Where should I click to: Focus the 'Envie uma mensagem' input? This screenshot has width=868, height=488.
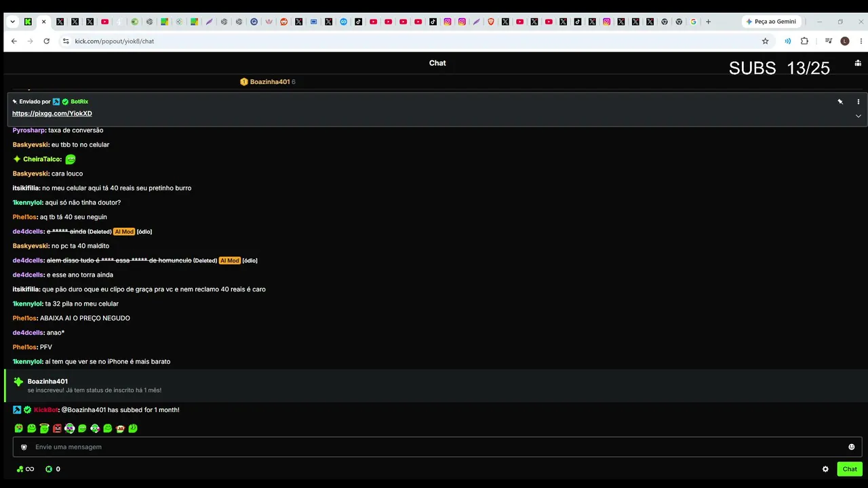[x=437, y=447]
